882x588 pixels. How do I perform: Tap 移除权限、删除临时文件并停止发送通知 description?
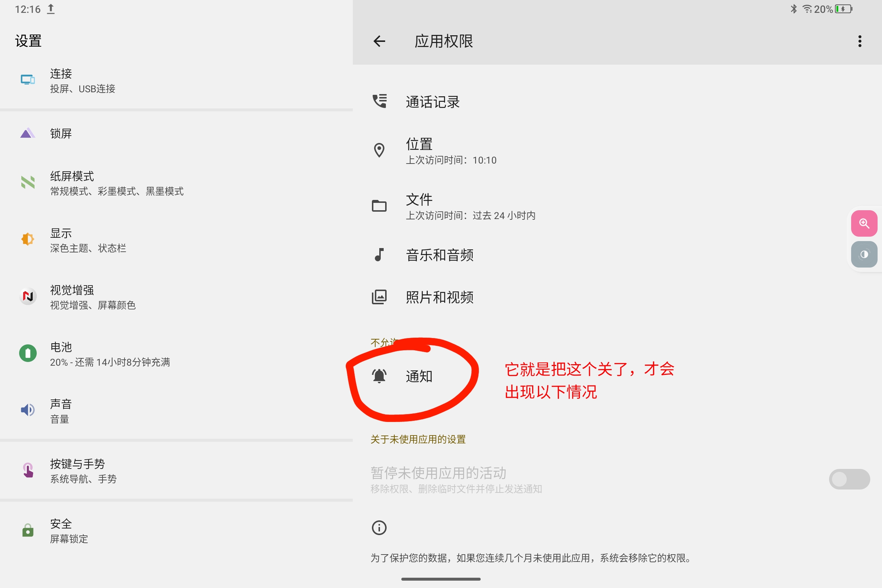point(456,489)
